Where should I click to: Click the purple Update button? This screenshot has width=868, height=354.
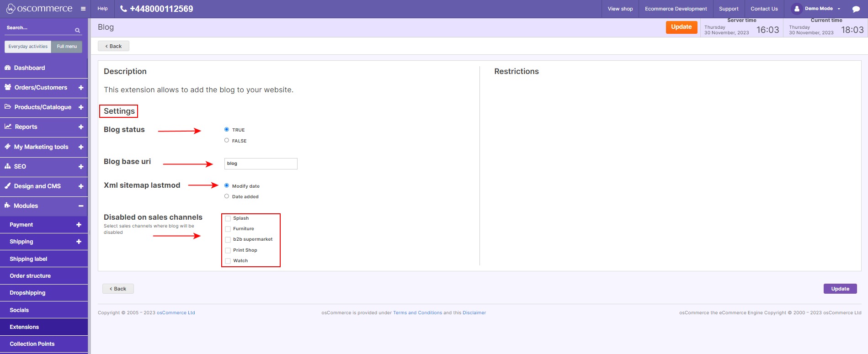(840, 289)
